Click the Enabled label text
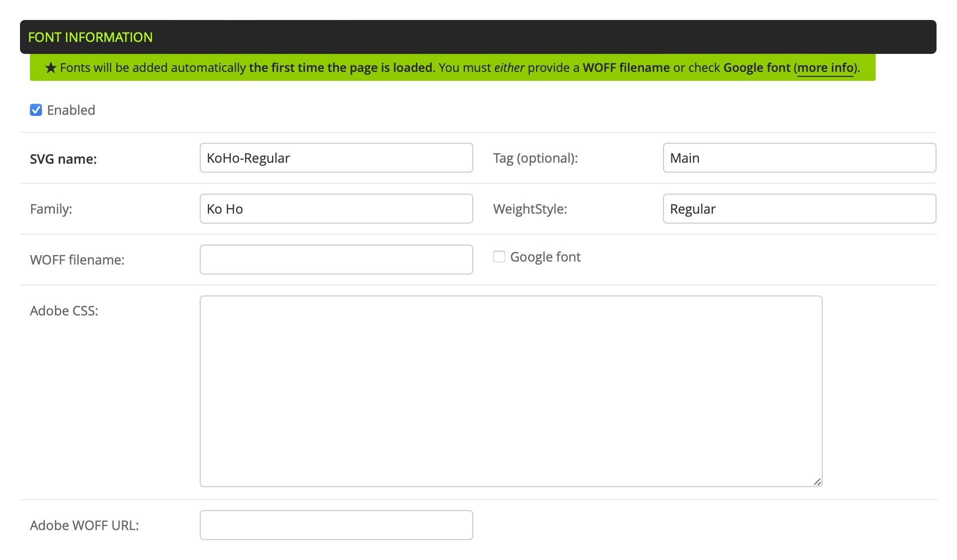 click(x=71, y=110)
